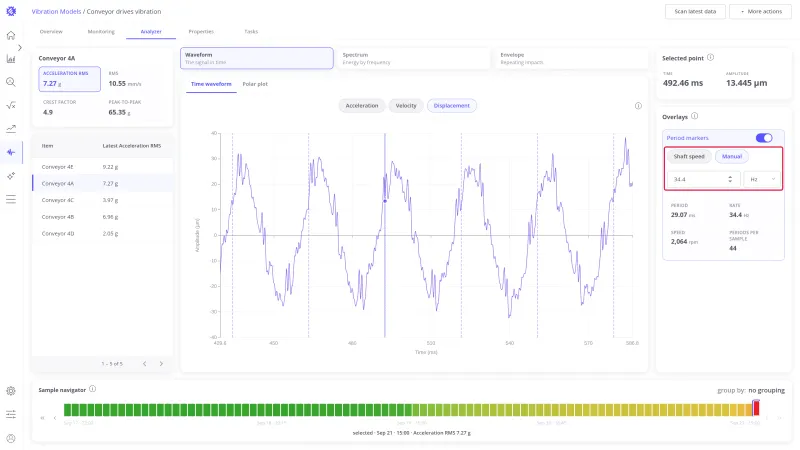800x450 pixels.
Task: Open the square-root formula icon in the sidebar
Action: point(11,106)
